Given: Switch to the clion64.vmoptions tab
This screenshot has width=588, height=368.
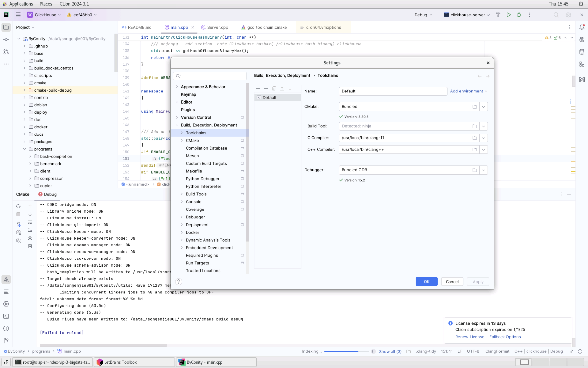Looking at the screenshot, I should (x=321, y=27).
